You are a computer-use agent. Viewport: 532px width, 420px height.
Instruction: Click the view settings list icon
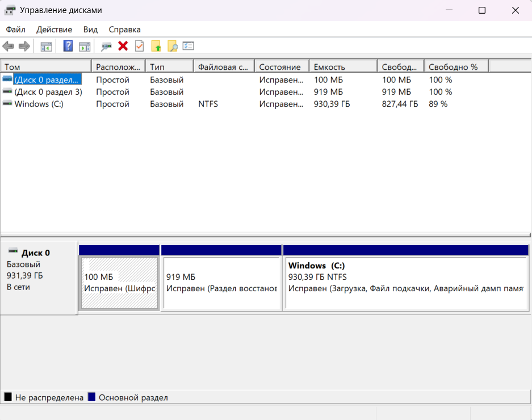pos(188,46)
